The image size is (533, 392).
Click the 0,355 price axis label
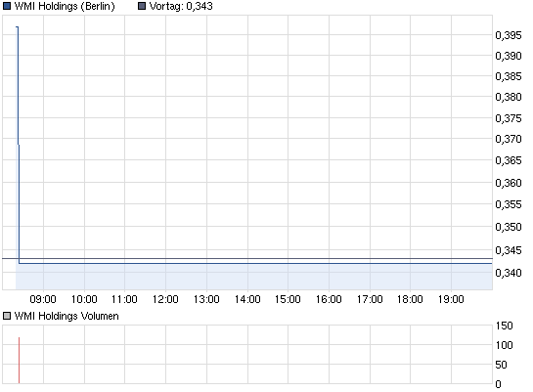coord(509,204)
